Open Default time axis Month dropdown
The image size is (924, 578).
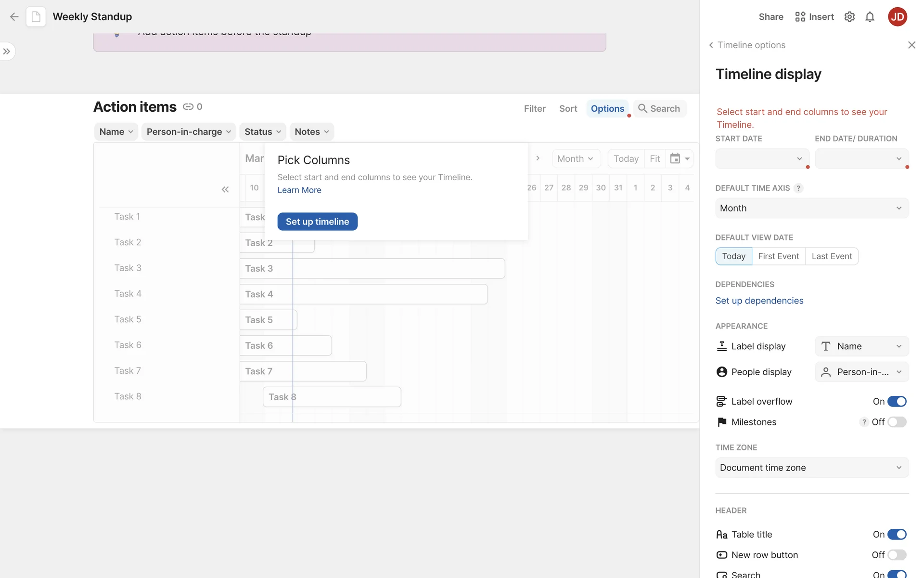(x=811, y=208)
